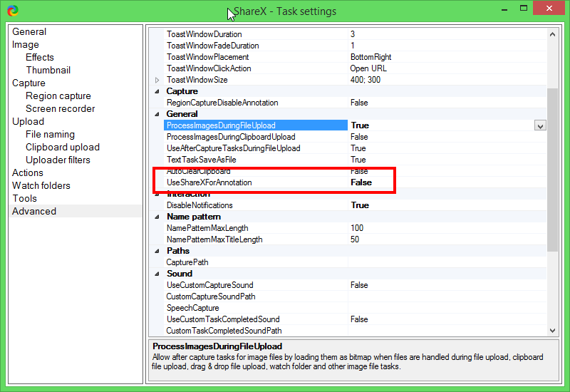Select the NamePatternMaxLength property
This screenshot has height=392, width=570.
(x=207, y=228)
